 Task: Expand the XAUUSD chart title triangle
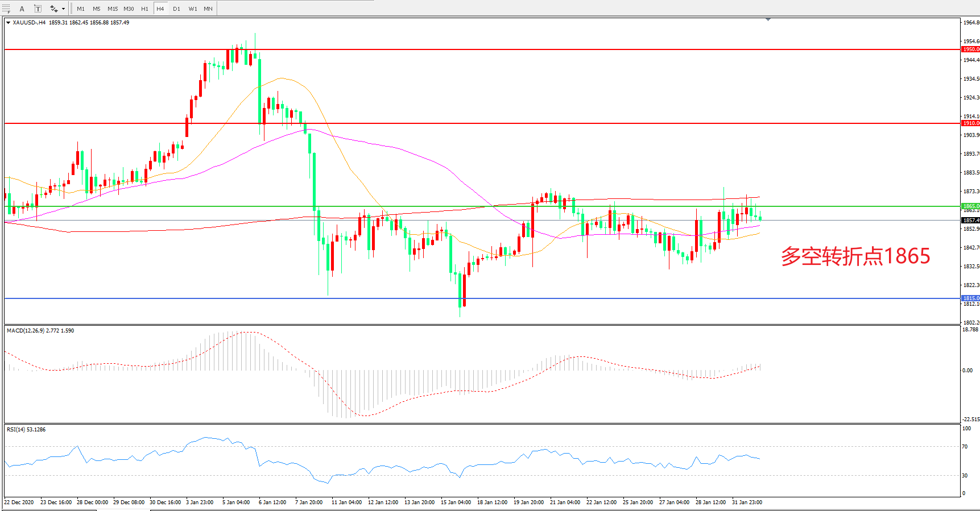click(8, 23)
